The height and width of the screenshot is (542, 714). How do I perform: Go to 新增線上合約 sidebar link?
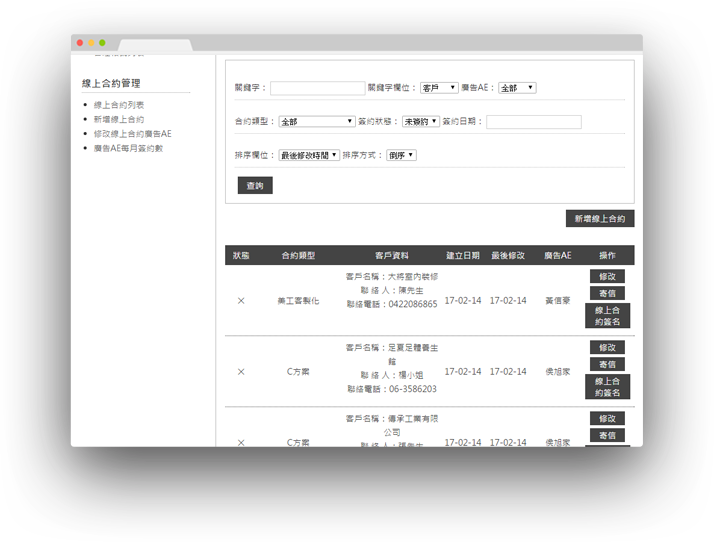[x=119, y=119]
